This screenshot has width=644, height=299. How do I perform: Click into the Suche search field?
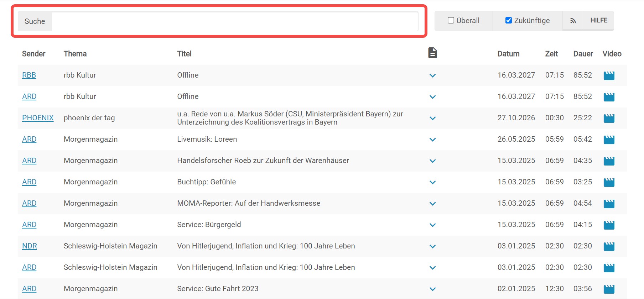pos(235,21)
